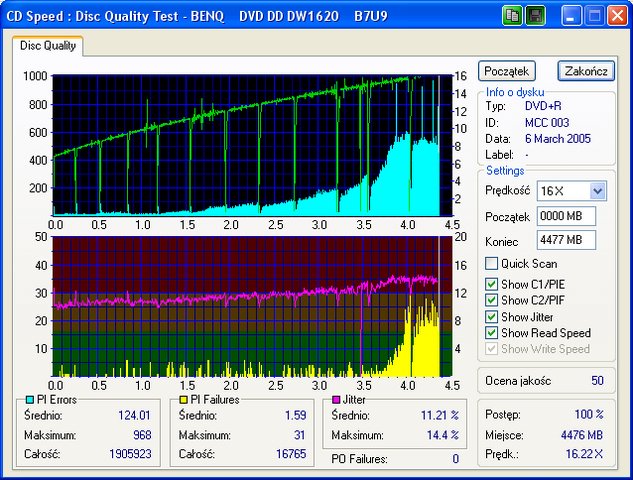Click the lower PI Failures graph area
This screenshot has height=480, width=633.
click(x=252, y=306)
